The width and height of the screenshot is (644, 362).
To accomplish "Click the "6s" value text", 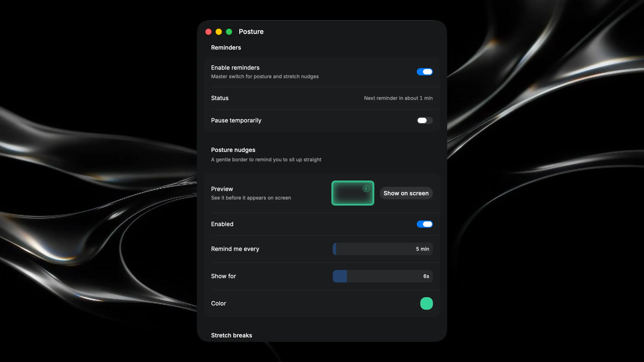I will click(426, 276).
